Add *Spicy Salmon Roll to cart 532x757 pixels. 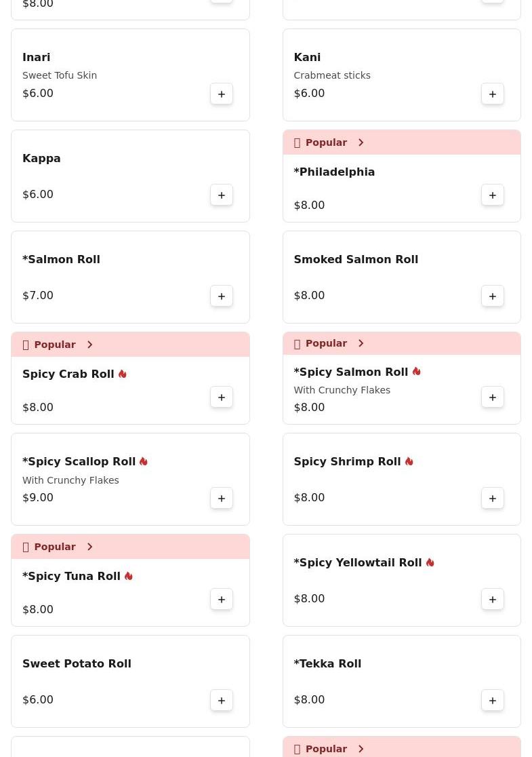coord(493,397)
